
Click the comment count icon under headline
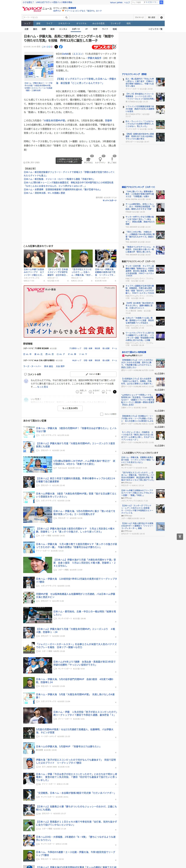tap(44, 47)
